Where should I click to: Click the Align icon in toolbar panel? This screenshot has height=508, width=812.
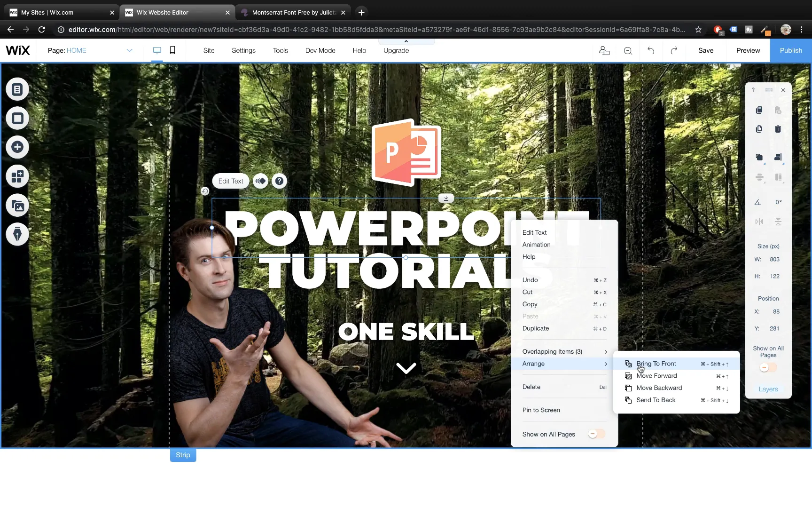click(x=778, y=157)
